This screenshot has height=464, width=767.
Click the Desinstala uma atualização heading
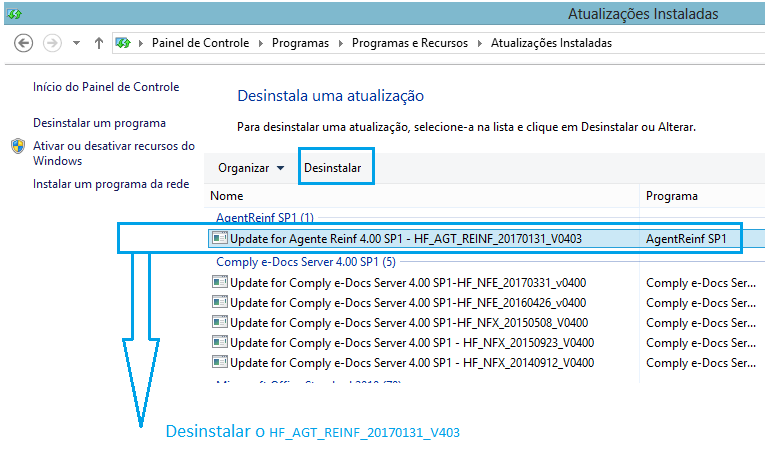coord(331,96)
